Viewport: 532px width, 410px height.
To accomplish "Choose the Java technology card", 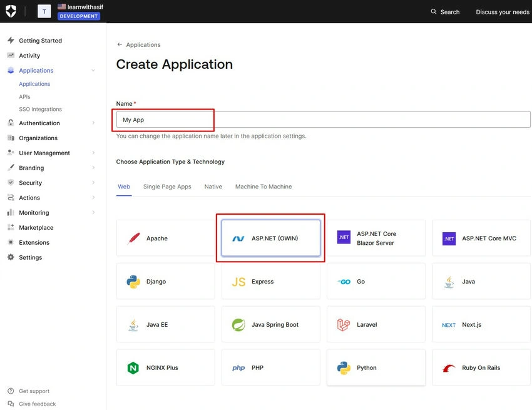I will pos(481,281).
